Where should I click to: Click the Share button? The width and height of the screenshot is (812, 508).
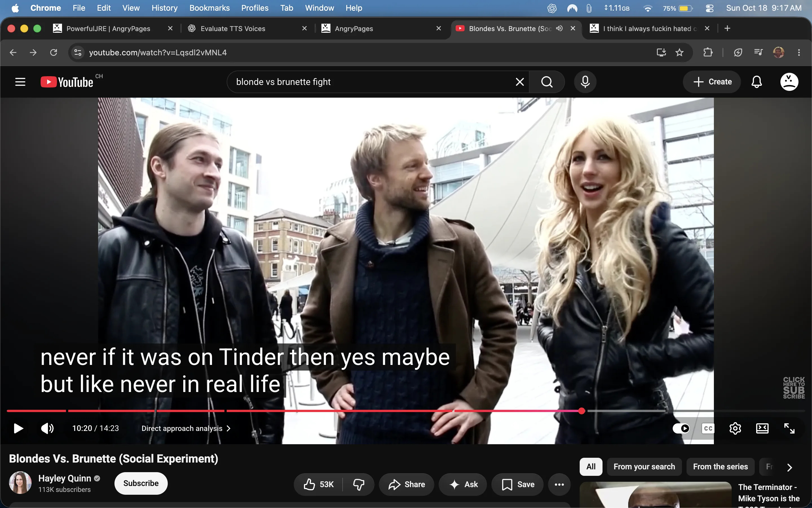click(406, 484)
